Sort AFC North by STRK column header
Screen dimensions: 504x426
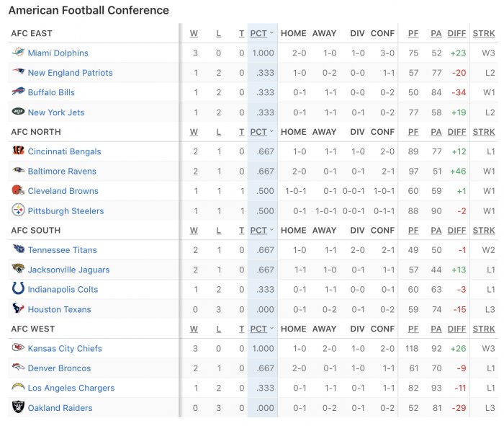pos(484,132)
